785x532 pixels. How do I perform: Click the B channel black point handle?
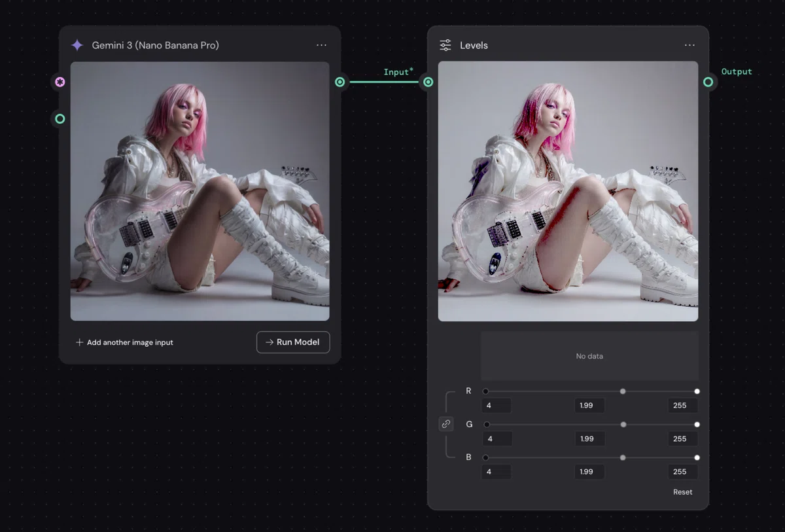click(485, 457)
